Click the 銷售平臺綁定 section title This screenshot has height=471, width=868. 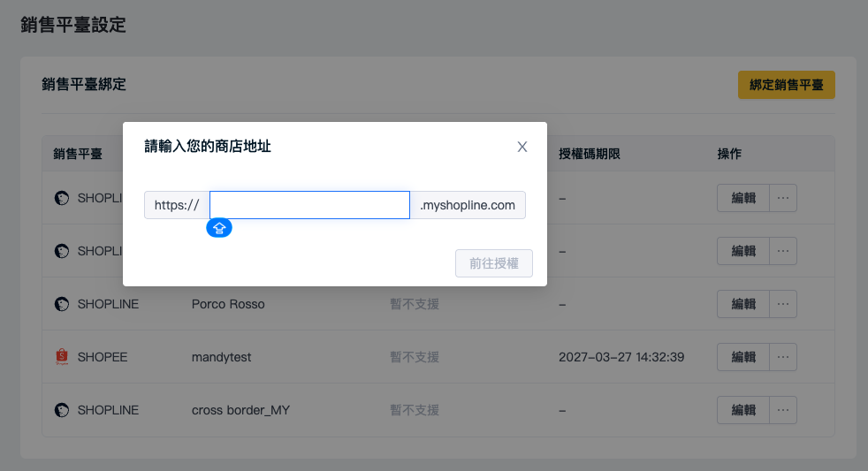84,84
